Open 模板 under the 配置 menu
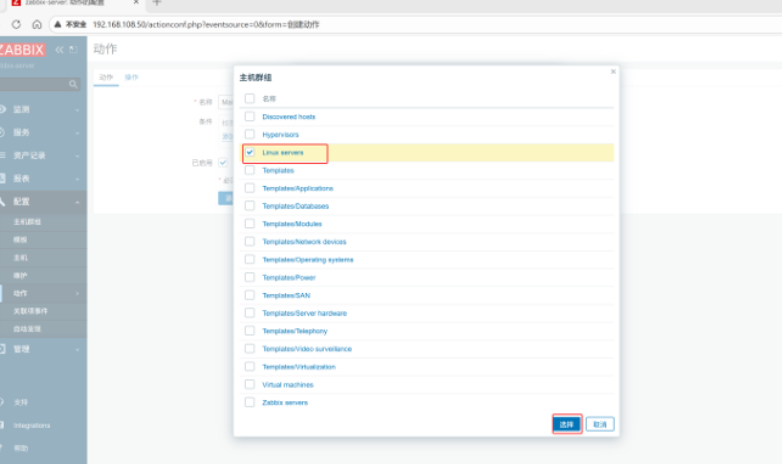 click(x=20, y=239)
